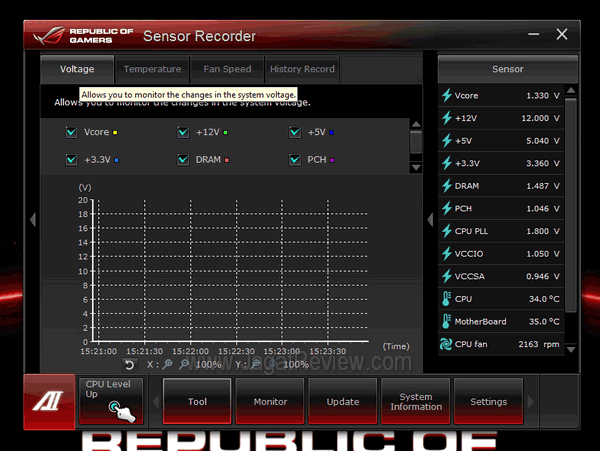600x451 pixels.
Task: Click the hand pointer icon on CPU Level Up
Action: [122, 411]
